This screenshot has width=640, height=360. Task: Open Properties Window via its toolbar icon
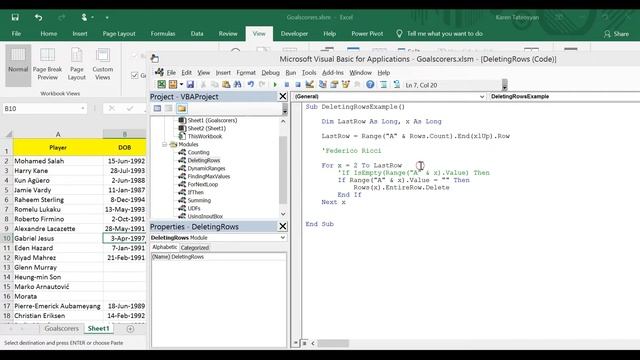(x=334, y=84)
